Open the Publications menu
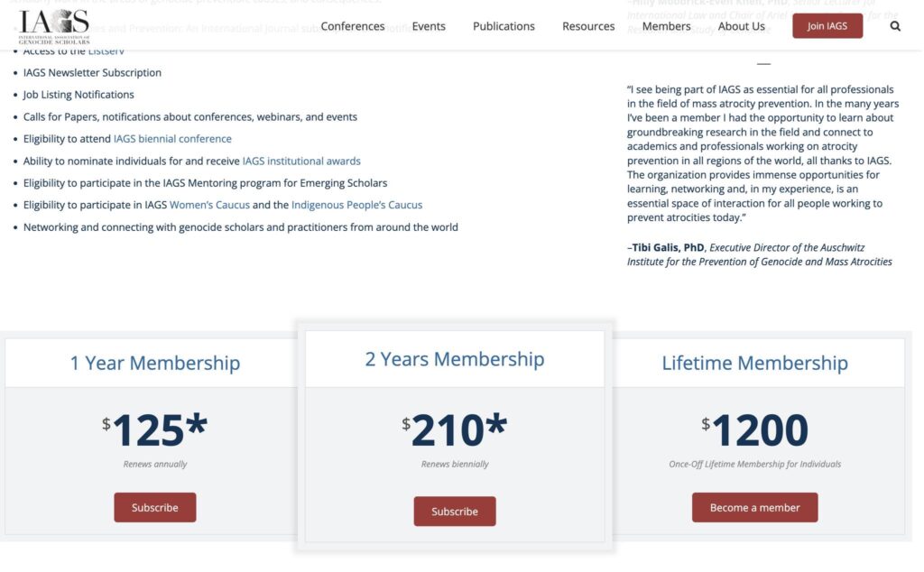Image resolution: width=924 pixels, height=572 pixels. coord(504,26)
